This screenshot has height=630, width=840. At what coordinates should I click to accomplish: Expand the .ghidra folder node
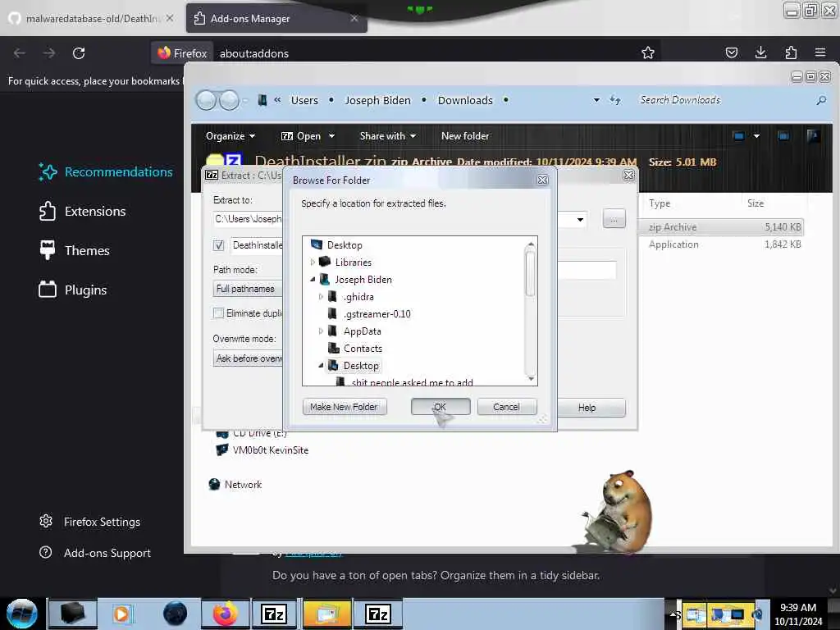click(x=321, y=297)
